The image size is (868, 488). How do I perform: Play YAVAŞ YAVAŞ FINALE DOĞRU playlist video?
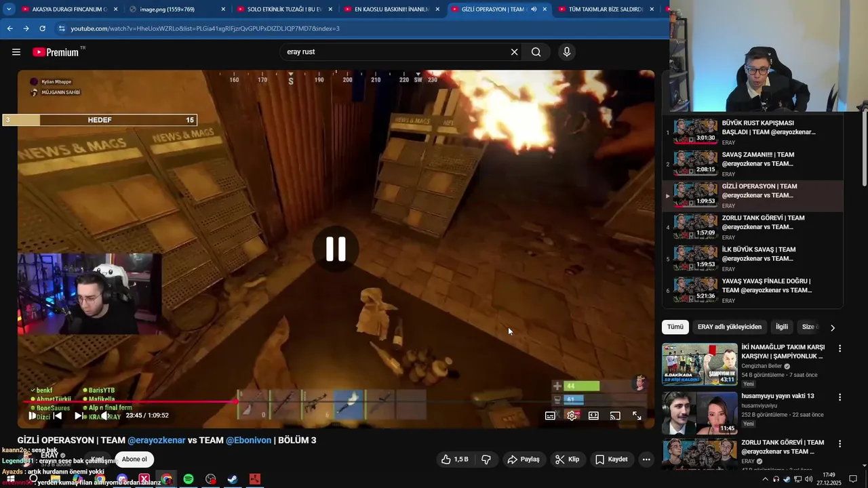coord(753,290)
